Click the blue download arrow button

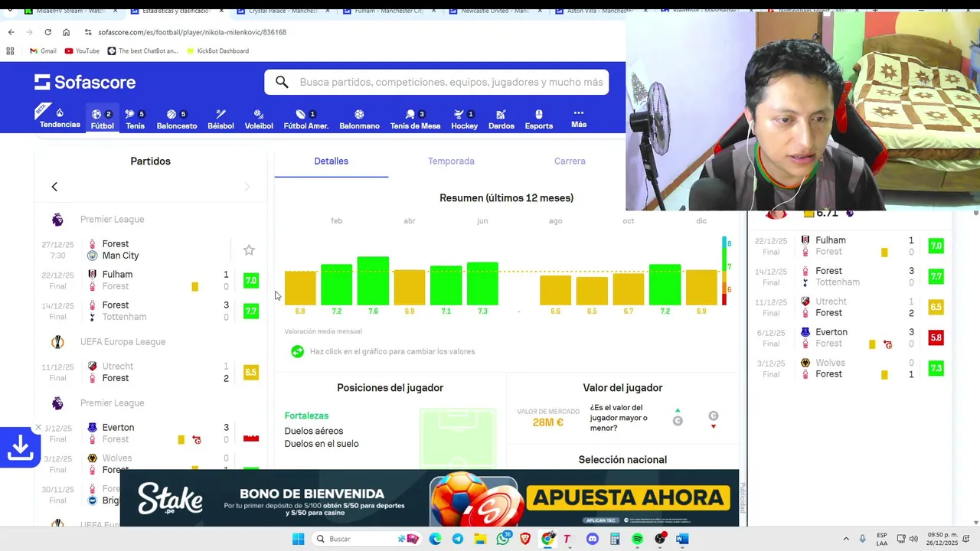click(20, 448)
